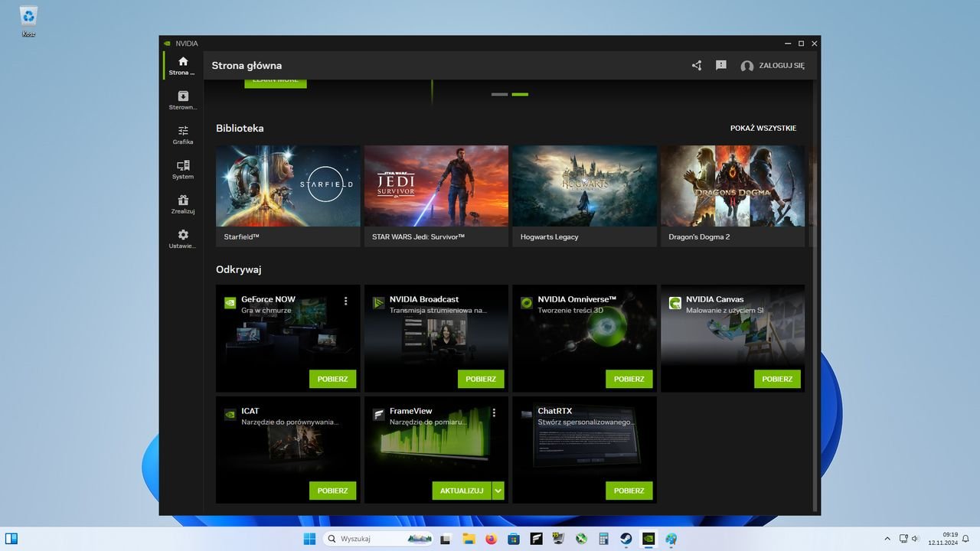Click the ChatRTX logo icon
The width and height of the screenshot is (980, 551).
coord(527,415)
